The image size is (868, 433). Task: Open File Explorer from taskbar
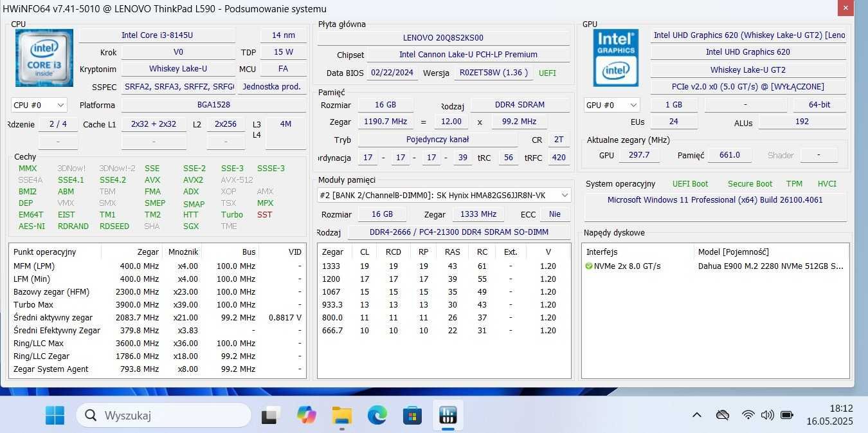click(342, 416)
